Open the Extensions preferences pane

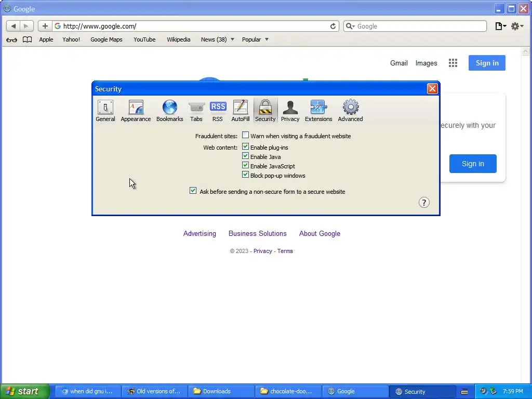click(x=318, y=111)
